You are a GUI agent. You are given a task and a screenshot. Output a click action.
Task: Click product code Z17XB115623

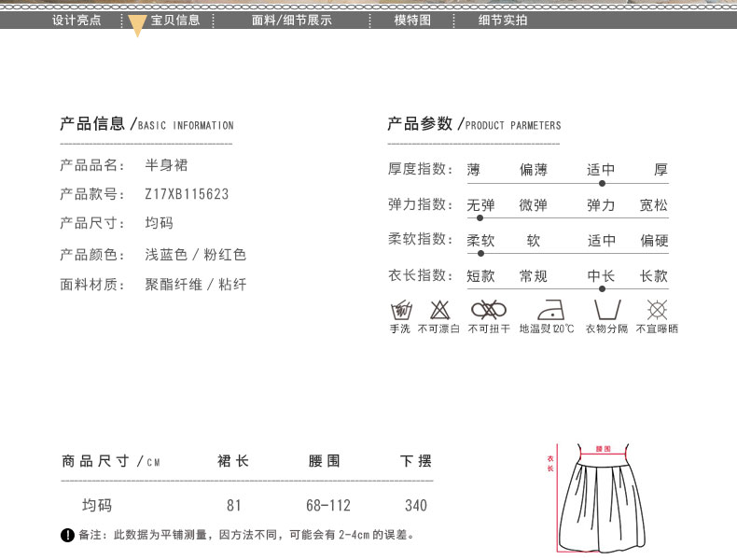(x=187, y=194)
